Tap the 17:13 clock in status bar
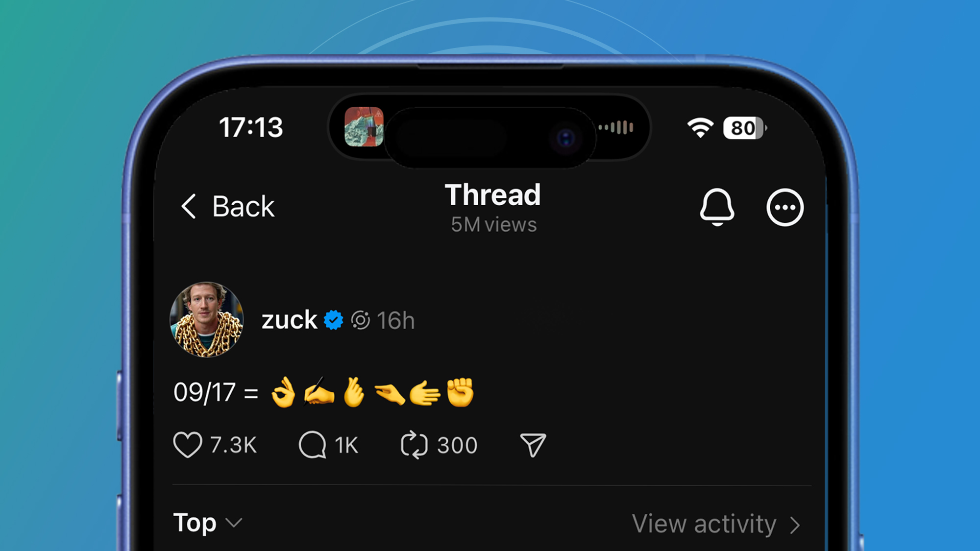The image size is (980, 551). tap(251, 127)
